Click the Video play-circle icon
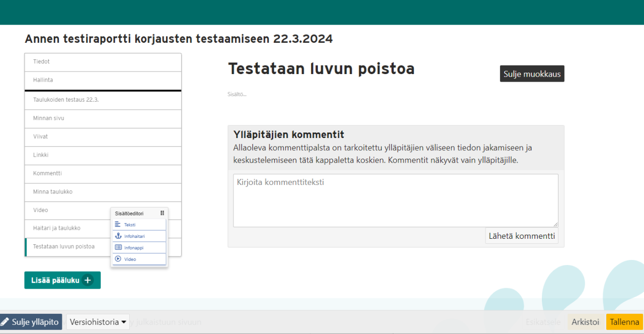The width and height of the screenshot is (644, 334). [118, 259]
